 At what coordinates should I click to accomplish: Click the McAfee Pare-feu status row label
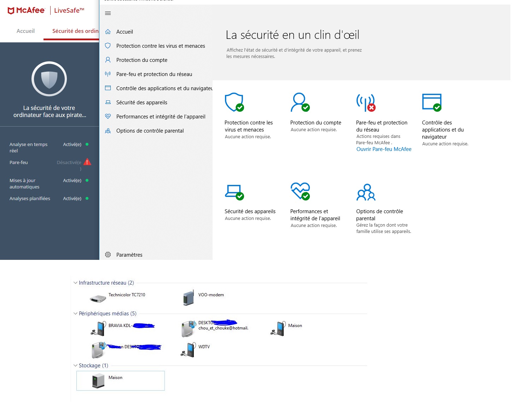[19, 163]
